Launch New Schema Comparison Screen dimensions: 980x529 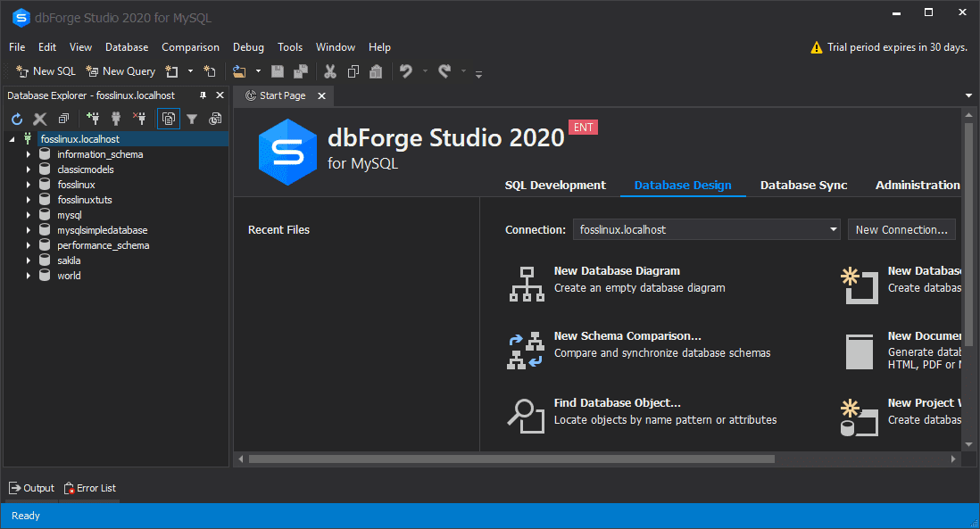coord(627,336)
